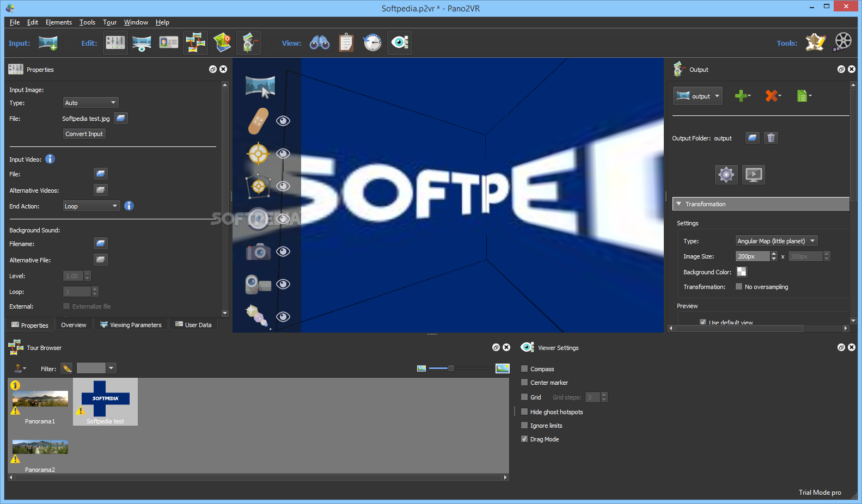The width and height of the screenshot is (862, 504).
Task: Open the green document output dropdown
Action: point(804,96)
